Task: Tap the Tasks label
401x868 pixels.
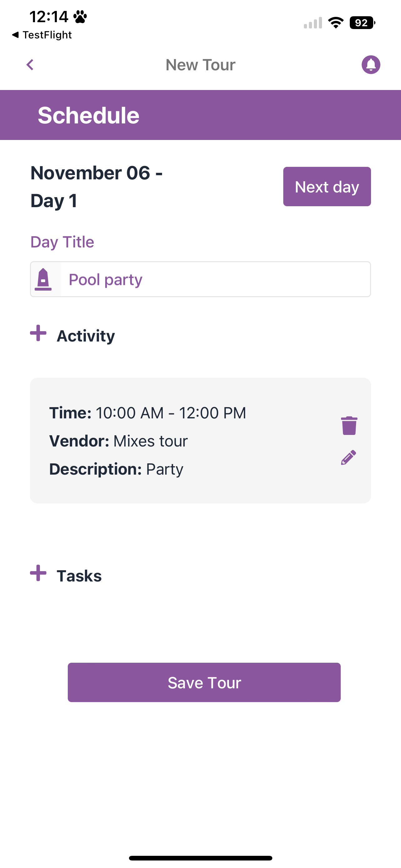Action: pyautogui.click(x=79, y=576)
